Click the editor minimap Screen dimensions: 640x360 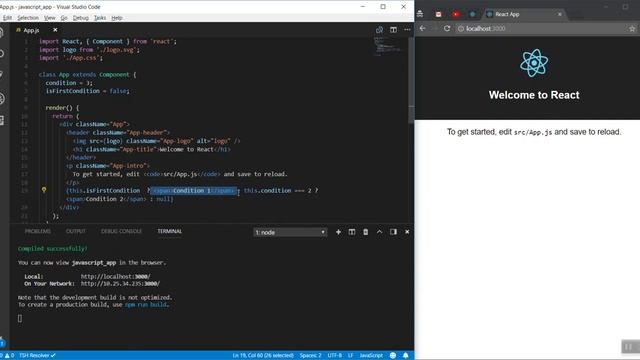387,46
